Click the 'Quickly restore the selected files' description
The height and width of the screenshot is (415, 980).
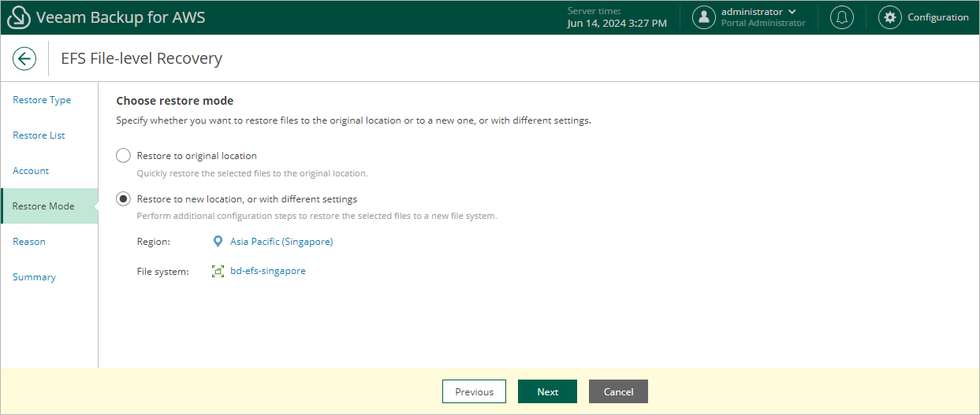click(x=252, y=173)
